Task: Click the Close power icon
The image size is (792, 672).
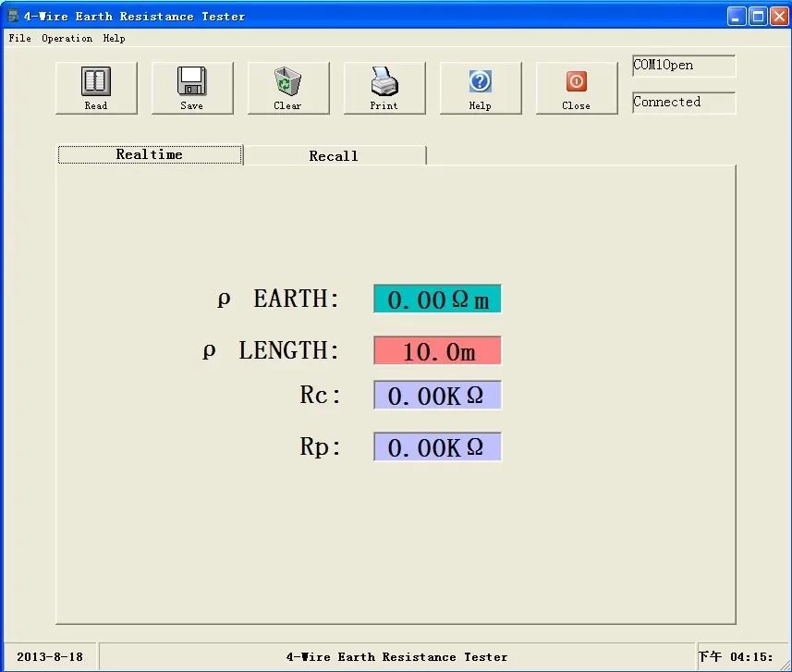Action: coord(577,81)
